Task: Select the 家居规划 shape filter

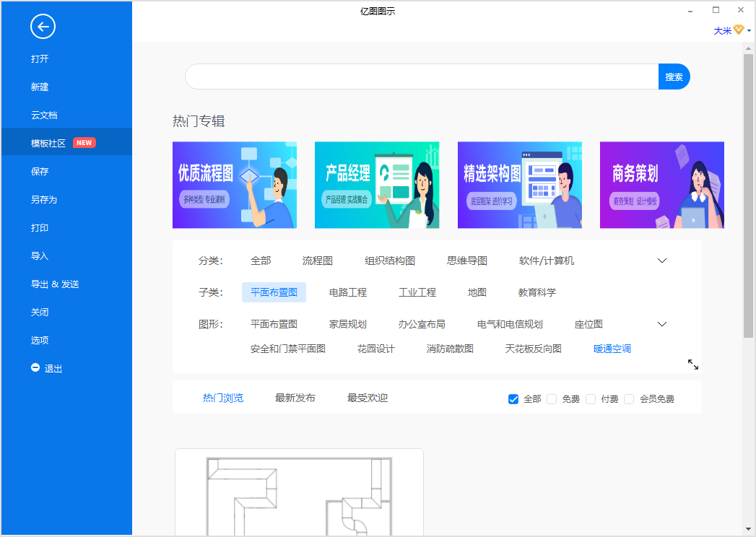Action: coord(348,324)
